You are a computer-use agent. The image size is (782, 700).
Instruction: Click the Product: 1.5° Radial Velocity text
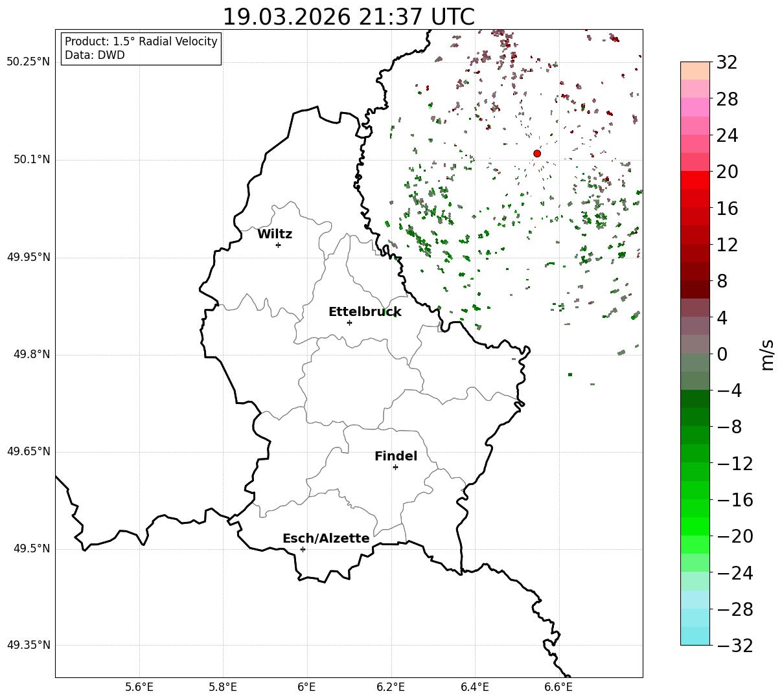point(141,41)
